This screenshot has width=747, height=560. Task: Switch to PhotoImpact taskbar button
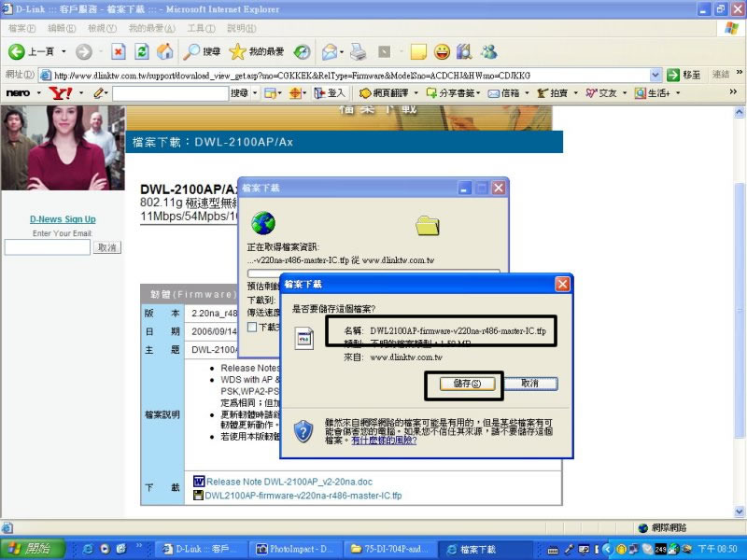(295, 549)
